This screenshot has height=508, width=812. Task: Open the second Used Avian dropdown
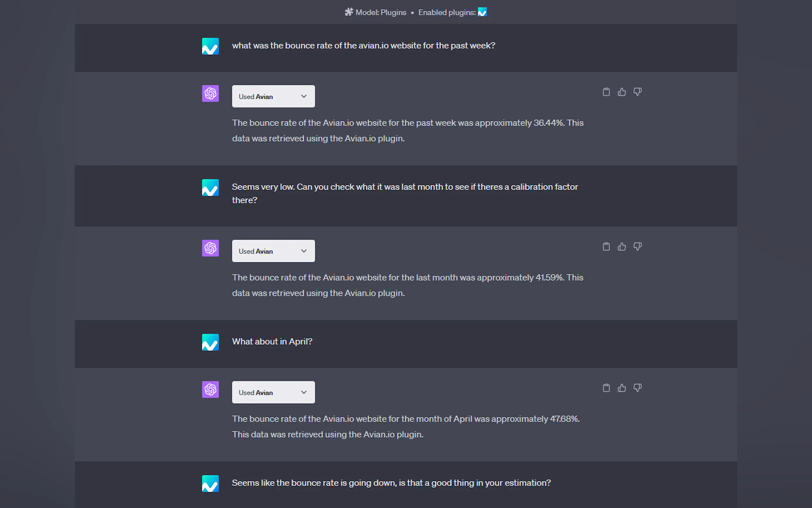(273, 250)
